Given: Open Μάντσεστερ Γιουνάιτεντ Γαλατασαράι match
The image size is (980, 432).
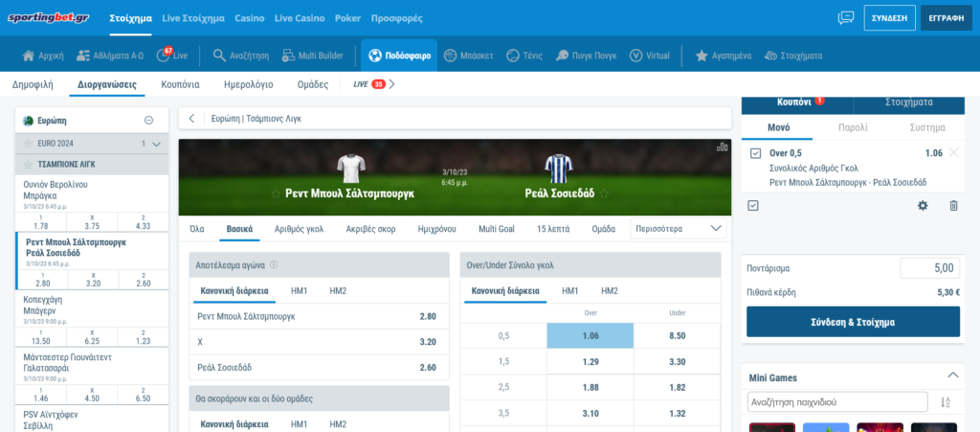Looking at the screenshot, I should [x=67, y=363].
